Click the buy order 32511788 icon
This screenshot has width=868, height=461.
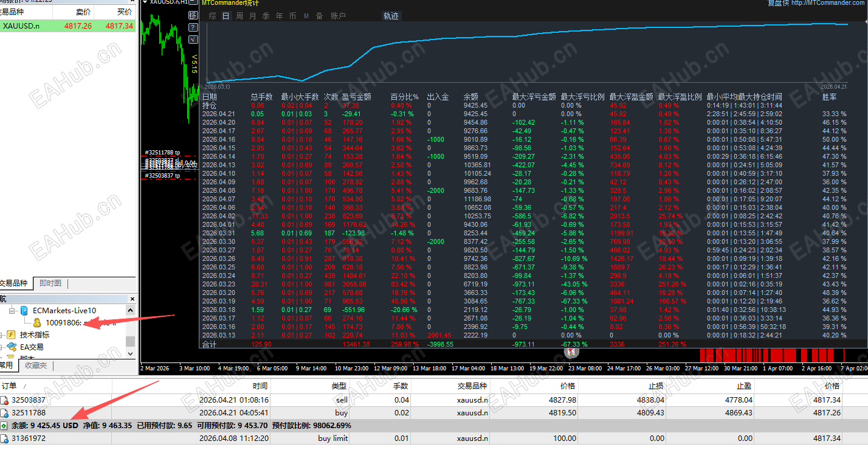pyautogui.click(x=5, y=413)
